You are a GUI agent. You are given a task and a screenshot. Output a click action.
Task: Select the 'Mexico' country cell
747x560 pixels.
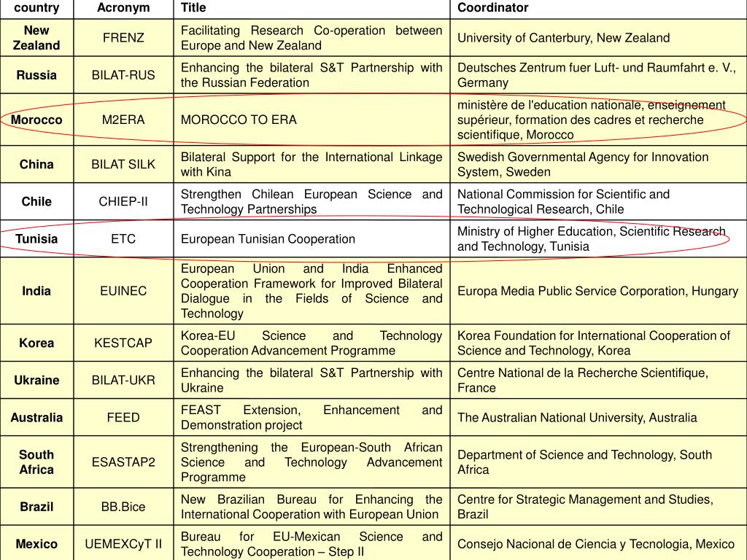36,542
